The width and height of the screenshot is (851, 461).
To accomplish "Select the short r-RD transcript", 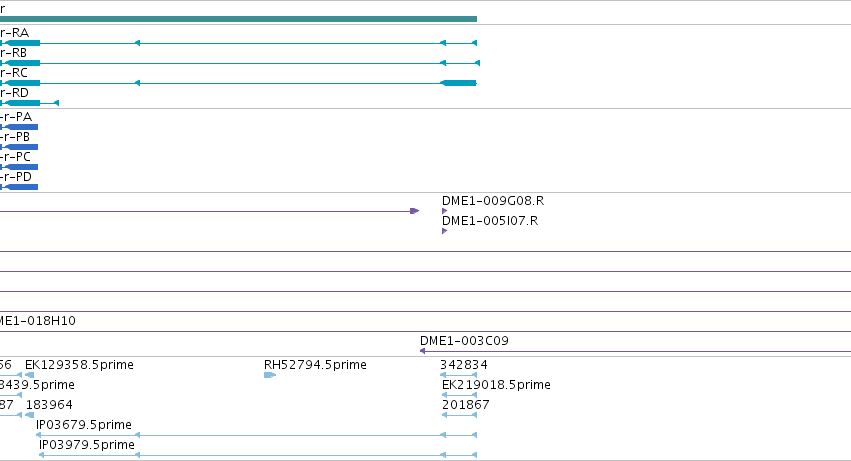I will point(29,103).
